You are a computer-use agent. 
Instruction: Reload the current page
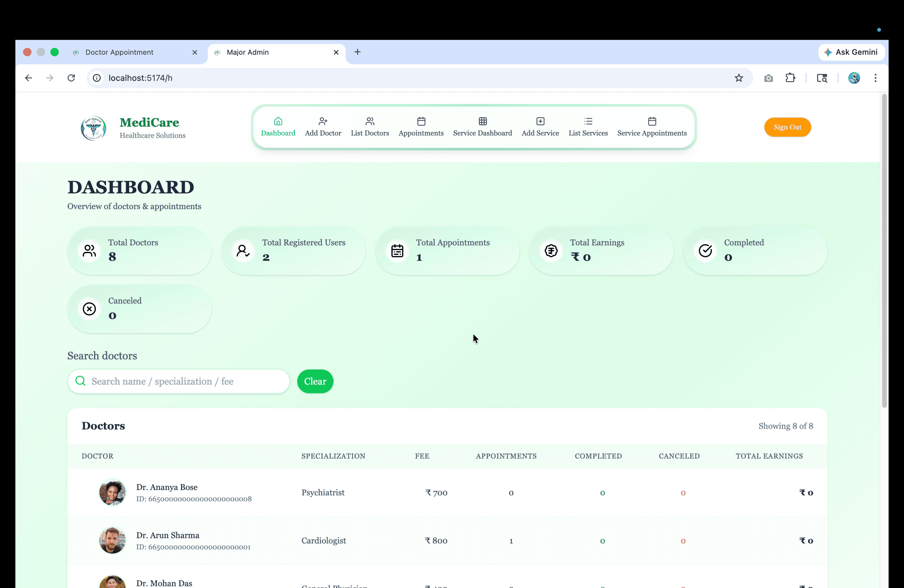pos(71,78)
